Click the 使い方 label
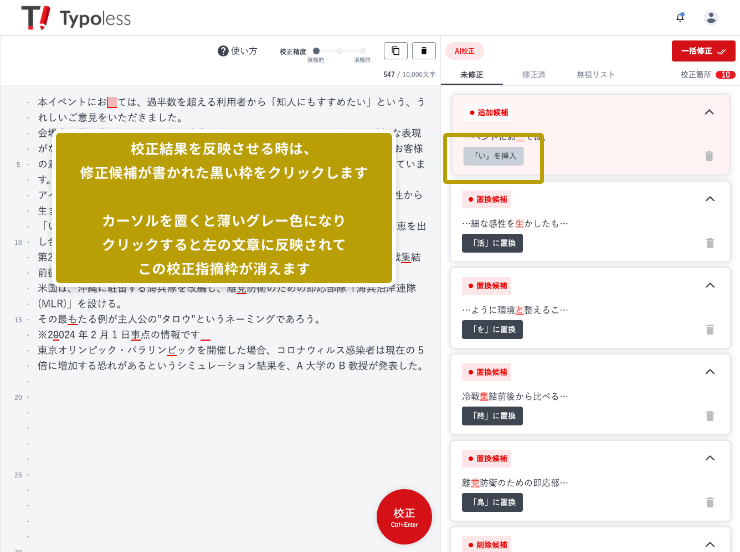The image size is (740, 552). (244, 51)
